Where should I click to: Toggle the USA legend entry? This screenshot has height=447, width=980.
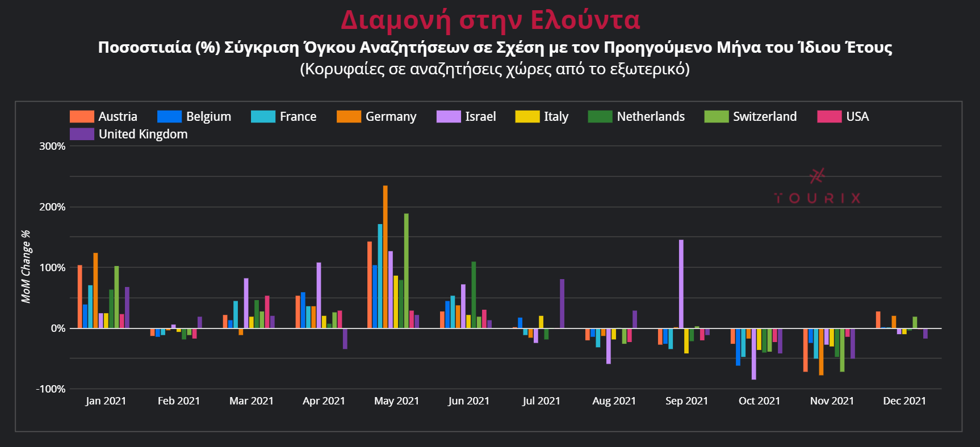coord(857,117)
